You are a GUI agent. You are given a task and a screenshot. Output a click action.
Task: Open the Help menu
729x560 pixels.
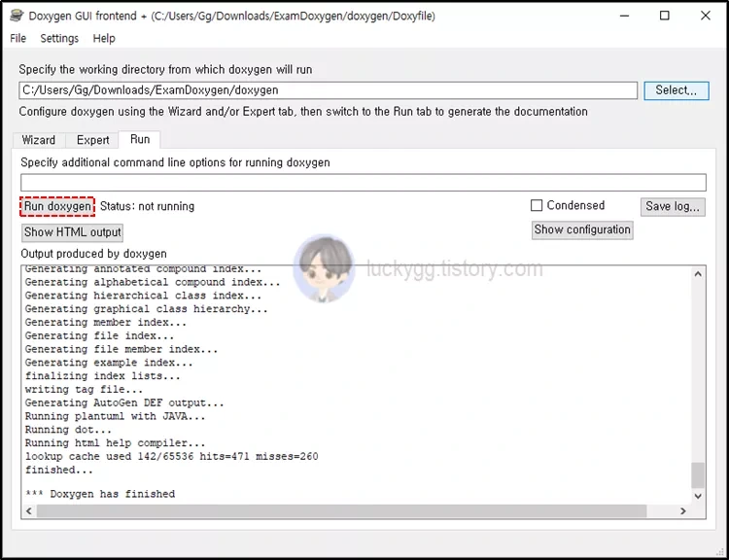pyautogui.click(x=104, y=38)
